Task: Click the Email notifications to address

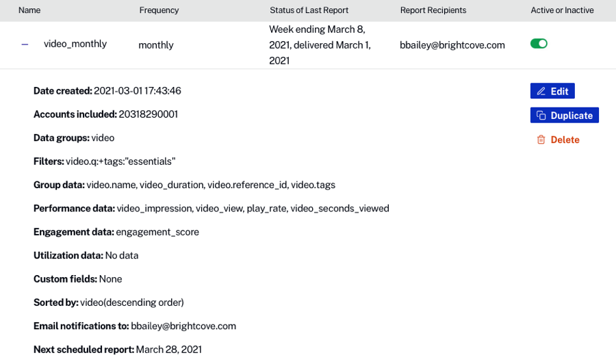Action: coord(183,326)
